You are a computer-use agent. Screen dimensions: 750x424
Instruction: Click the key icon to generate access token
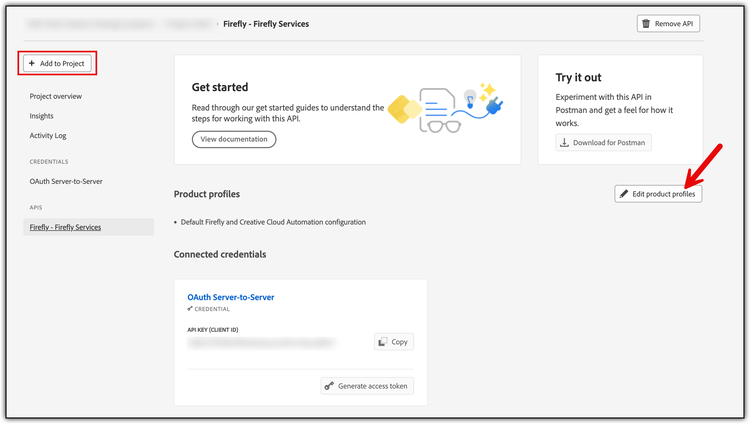[x=329, y=386]
